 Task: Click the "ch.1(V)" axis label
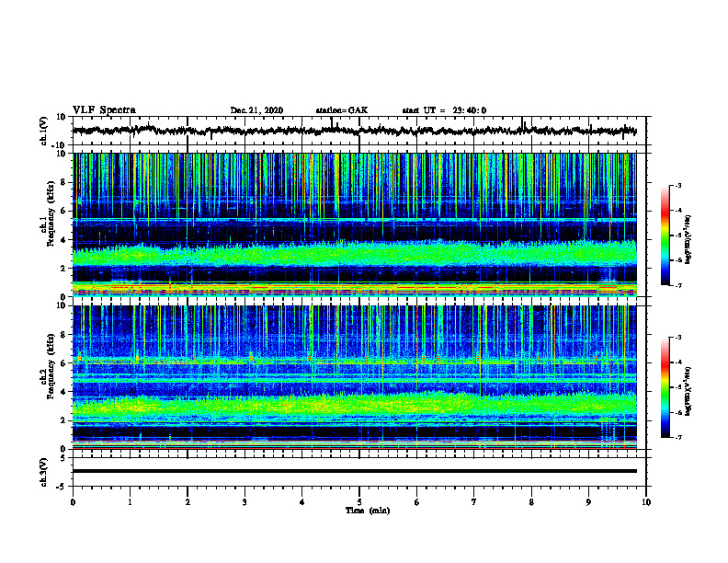tap(44, 131)
